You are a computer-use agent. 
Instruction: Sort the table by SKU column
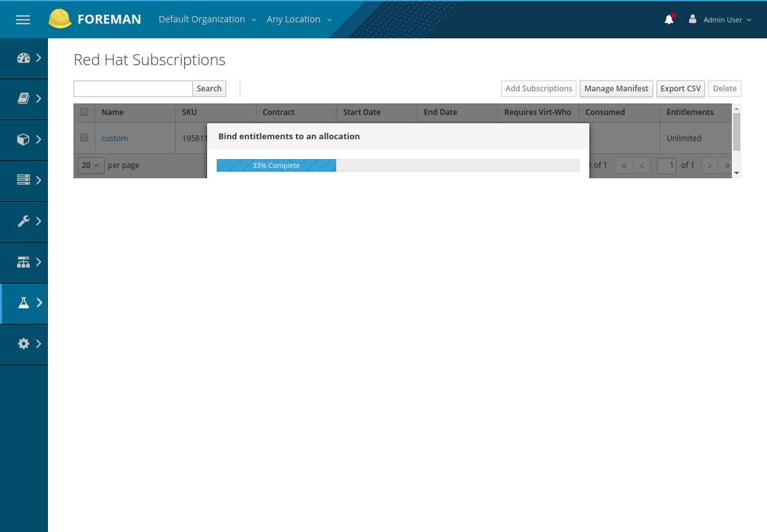click(x=189, y=112)
